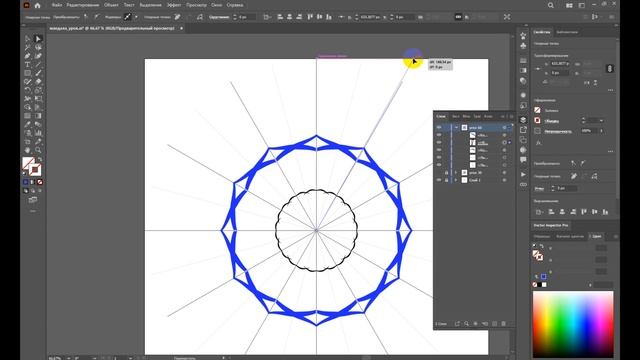Click the swap fill and stroke icon
The width and height of the screenshot is (640, 360).
coord(40,160)
